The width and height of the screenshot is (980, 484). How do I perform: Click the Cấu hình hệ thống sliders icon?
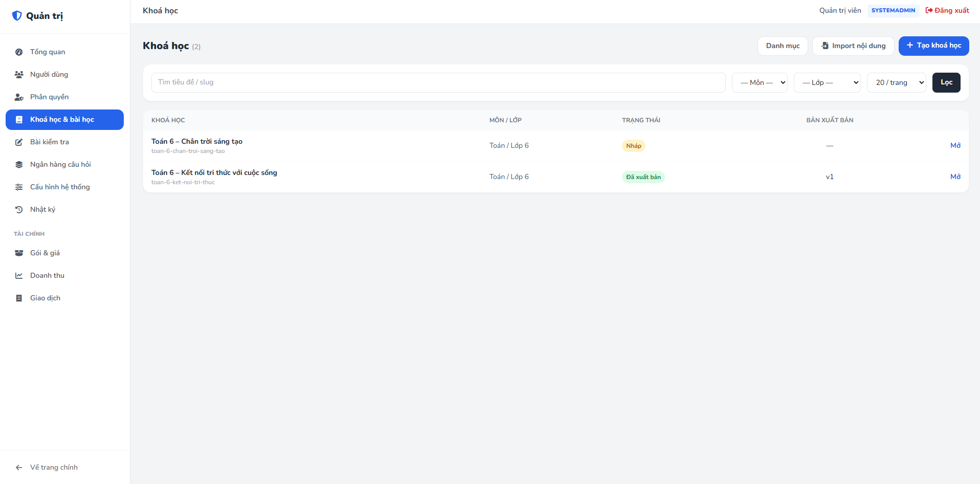(x=19, y=187)
